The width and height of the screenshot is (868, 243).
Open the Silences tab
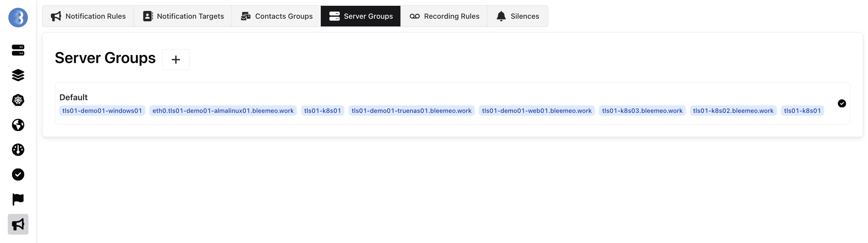(x=517, y=16)
